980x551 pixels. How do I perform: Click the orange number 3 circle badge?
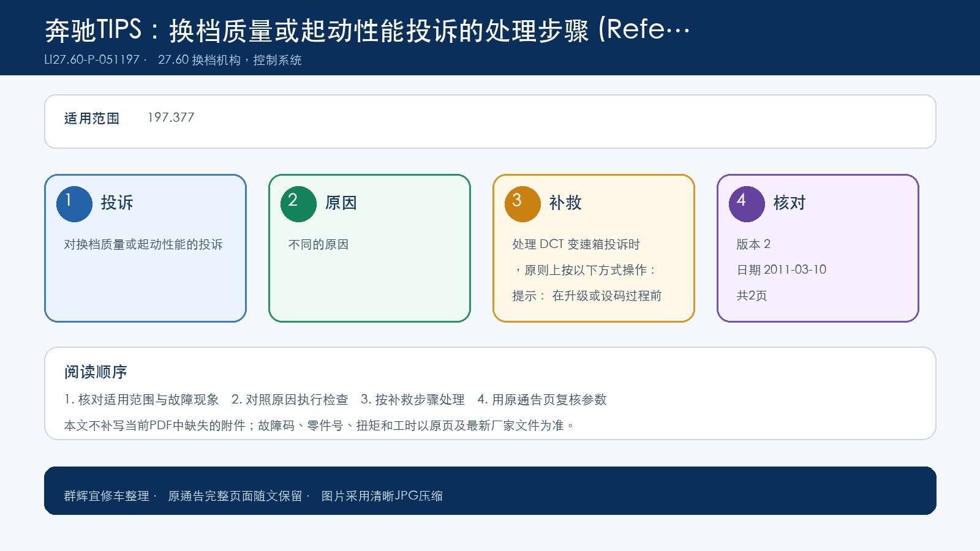point(522,204)
